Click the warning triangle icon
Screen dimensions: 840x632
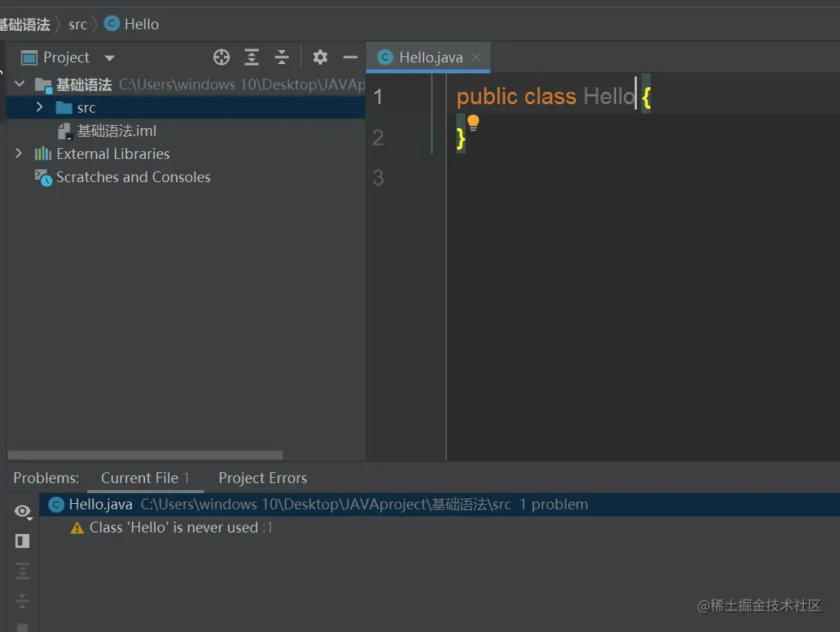77,528
